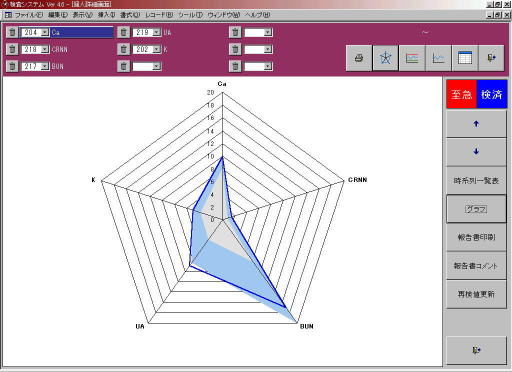The width and height of the screenshot is (512, 372).
Task: Remove the CRNN item using trash icon
Action: 12,49
